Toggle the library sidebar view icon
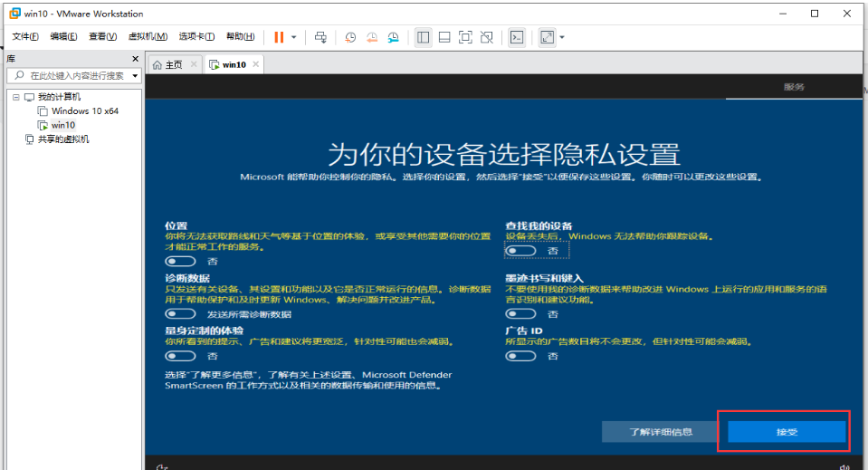 tap(423, 37)
